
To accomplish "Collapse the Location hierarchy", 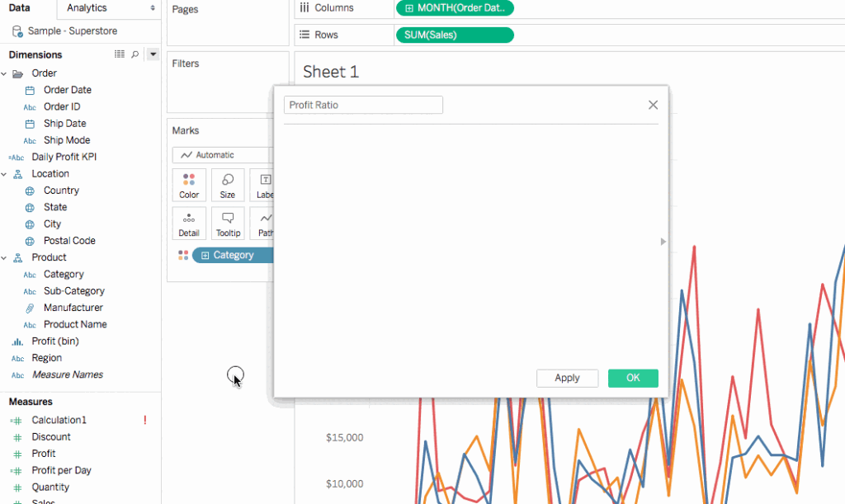I will [4, 174].
